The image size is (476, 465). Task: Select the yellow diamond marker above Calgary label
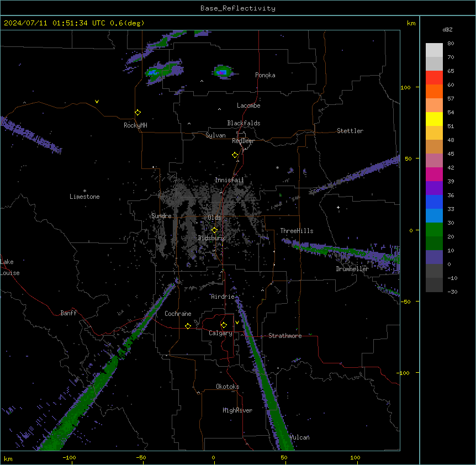[x=224, y=325]
